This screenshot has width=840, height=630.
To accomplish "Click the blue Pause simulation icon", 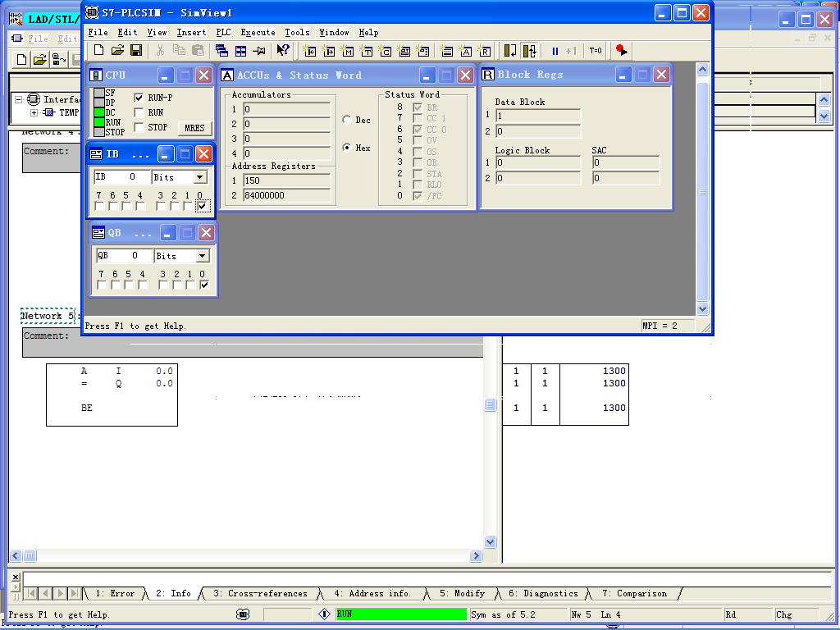I will [x=555, y=51].
